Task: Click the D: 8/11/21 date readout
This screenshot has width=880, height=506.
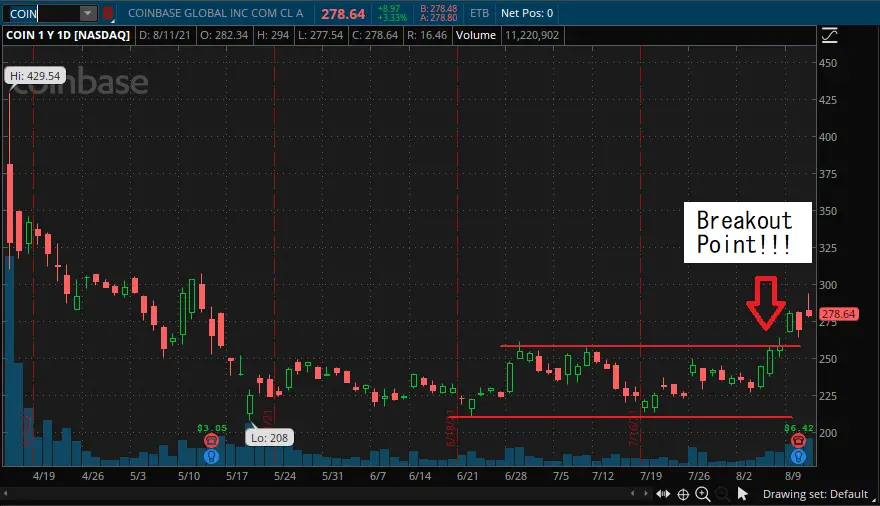Action: pyautogui.click(x=164, y=35)
